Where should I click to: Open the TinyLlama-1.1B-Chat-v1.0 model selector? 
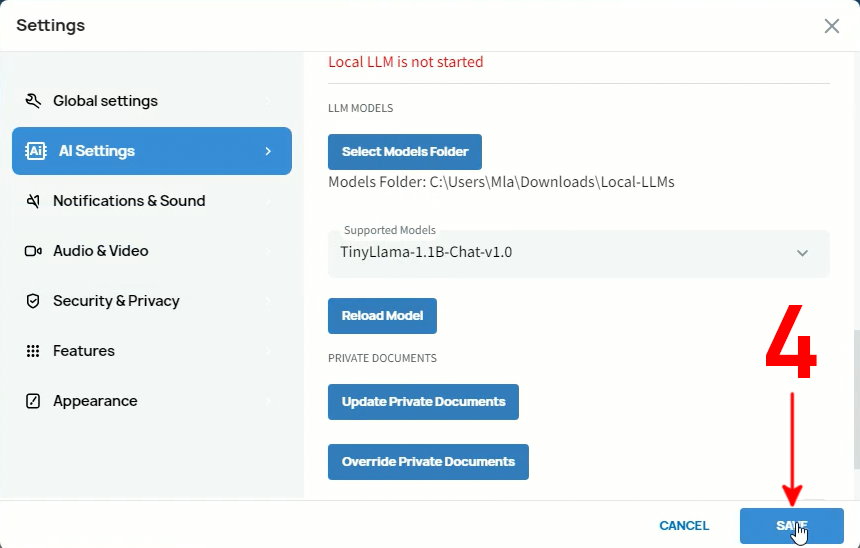pos(560,253)
